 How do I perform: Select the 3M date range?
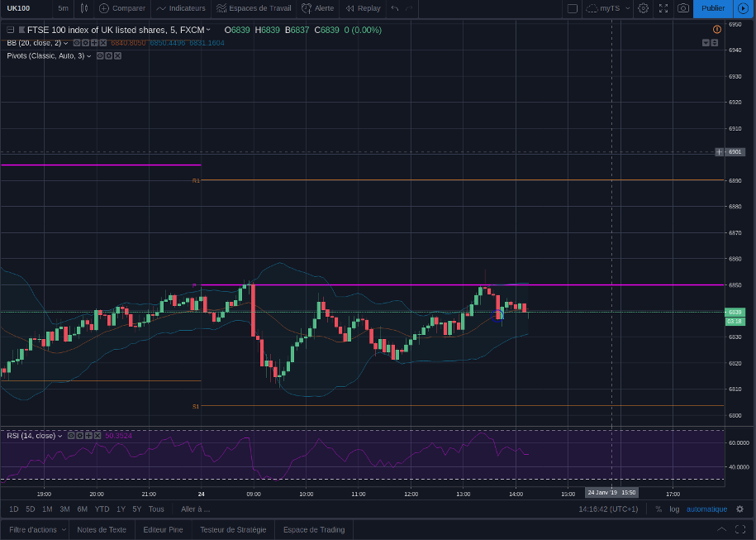tap(64, 509)
